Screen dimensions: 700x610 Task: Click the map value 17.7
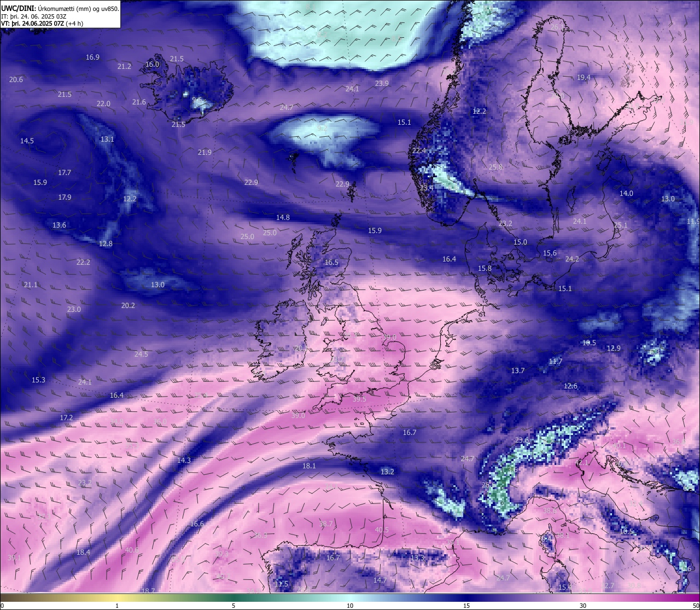tap(65, 173)
